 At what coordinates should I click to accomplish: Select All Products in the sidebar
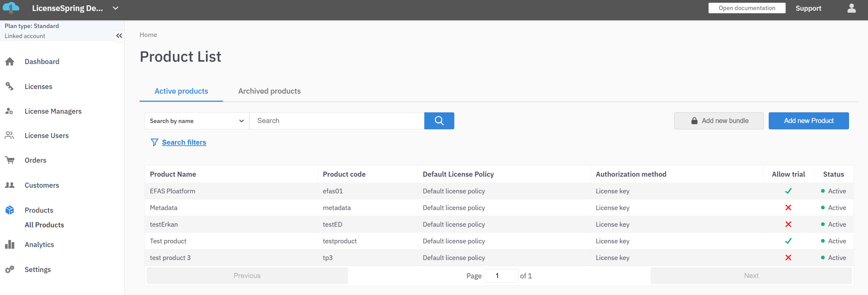point(44,225)
